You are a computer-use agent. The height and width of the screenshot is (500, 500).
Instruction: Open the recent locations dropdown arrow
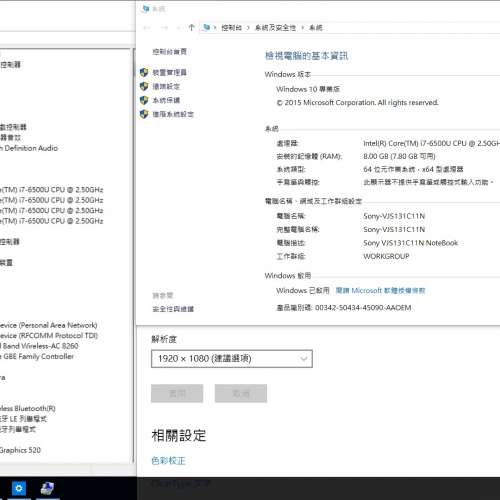point(178,28)
